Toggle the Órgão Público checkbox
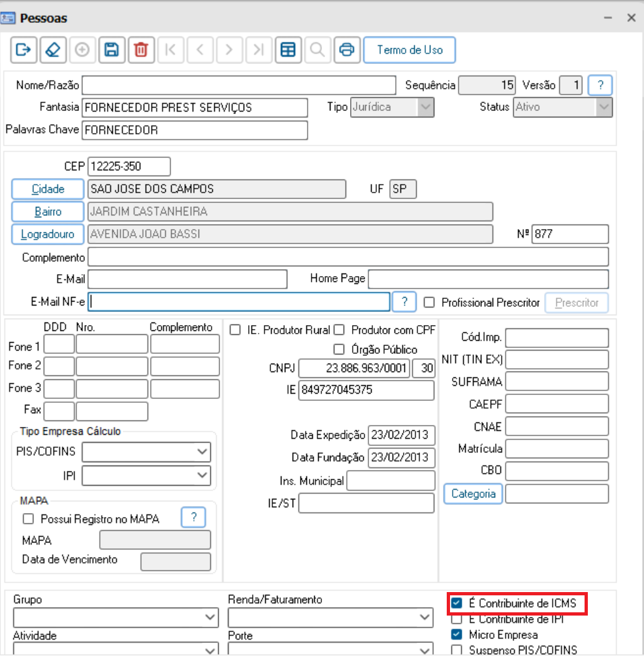This screenshot has width=644, height=658. (x=339, y=349)
